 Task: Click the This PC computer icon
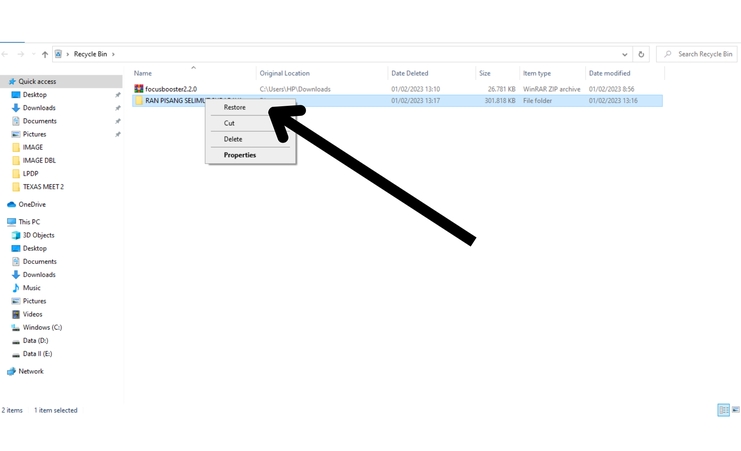pos(11,222)
